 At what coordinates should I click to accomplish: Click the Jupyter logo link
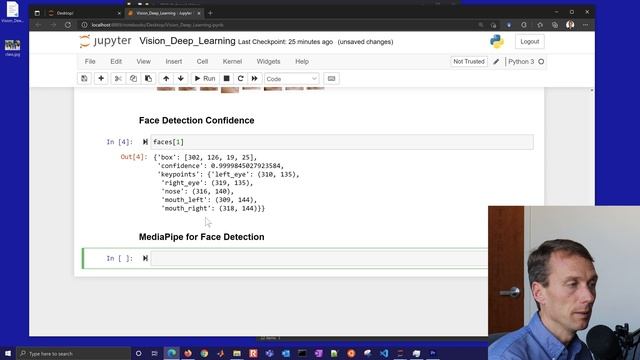point(105,41)
